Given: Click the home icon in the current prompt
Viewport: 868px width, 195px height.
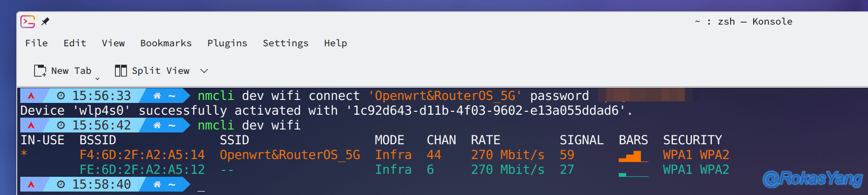Looking at the screenshot, I should coord(157,185).
